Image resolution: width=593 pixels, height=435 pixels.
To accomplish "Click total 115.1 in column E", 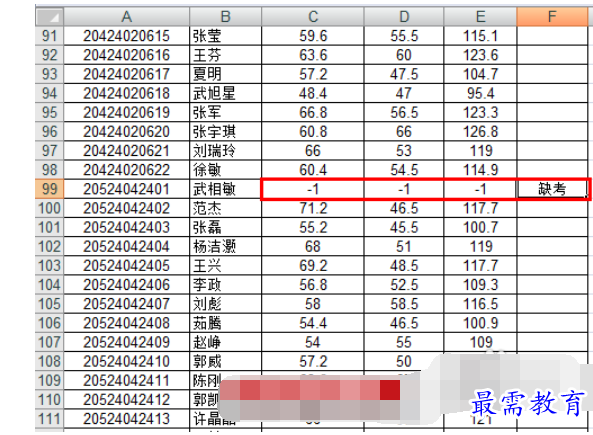I will (x=480, y=36).
